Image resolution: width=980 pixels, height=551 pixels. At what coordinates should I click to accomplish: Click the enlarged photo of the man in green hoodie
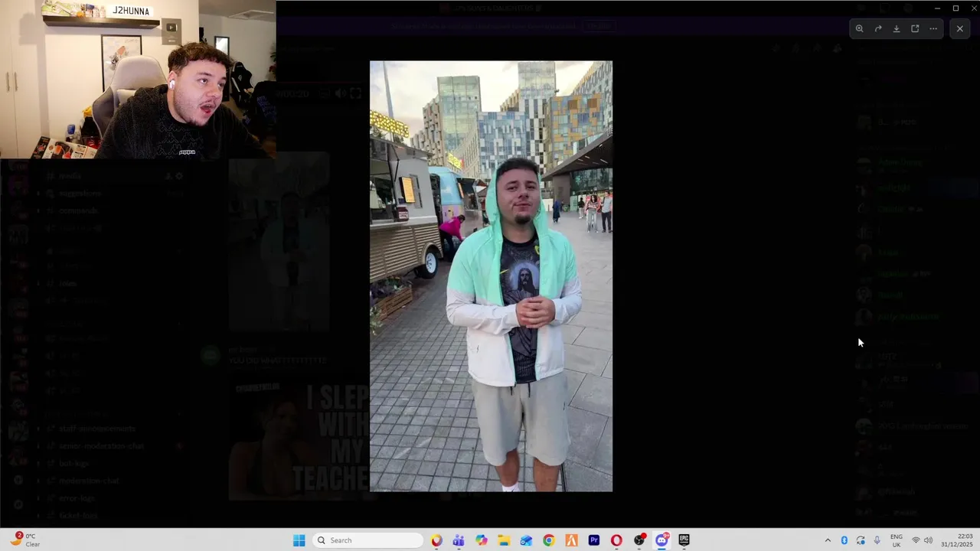(x=491, y=276)
